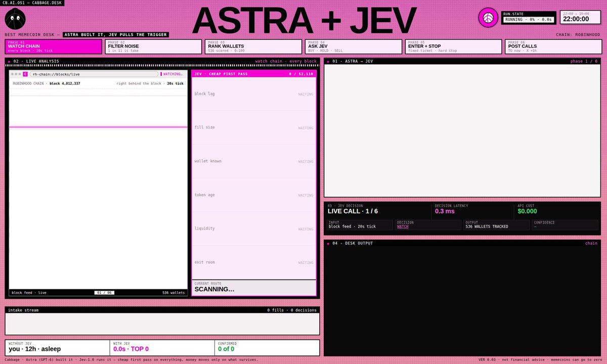Select the Phase 04 Ask Jev tab
This screenshot has width=607, height=364.
tap(354, 47)
